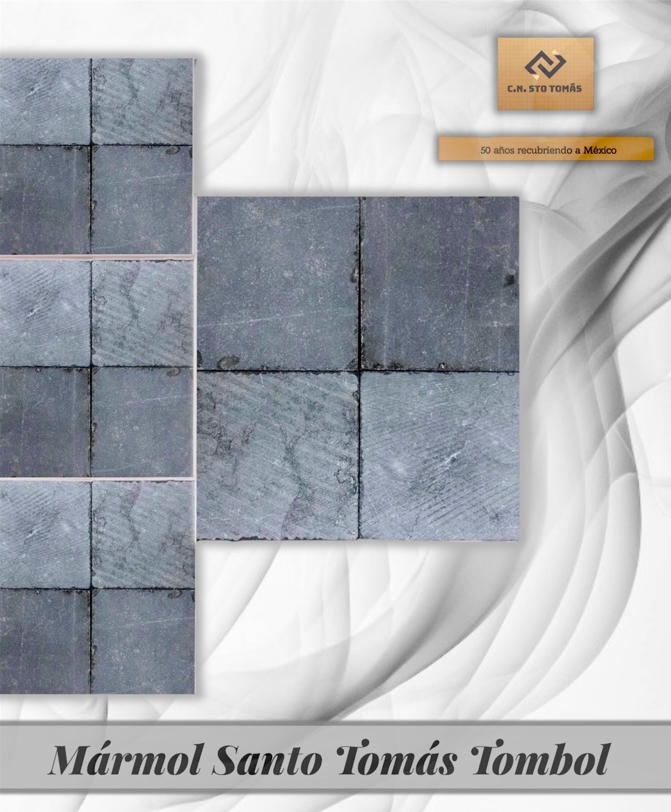
Task: Click the Mármol Santo Tomás Tombol title
Action: pyautogui.click(x=329, y=759)
